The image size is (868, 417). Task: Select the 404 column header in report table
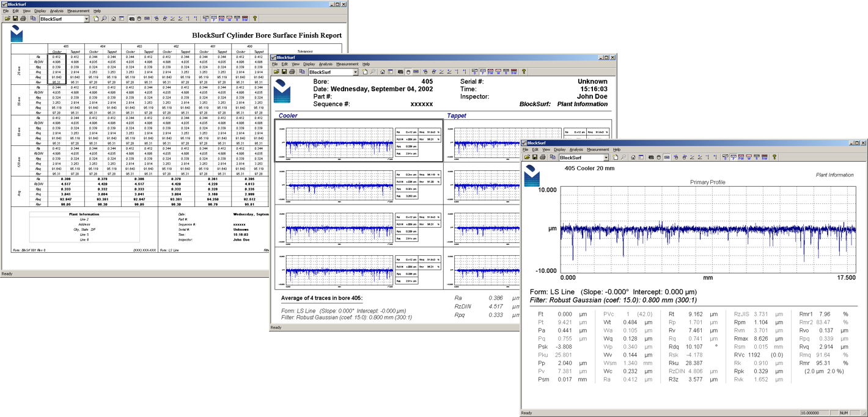point(103,46)
